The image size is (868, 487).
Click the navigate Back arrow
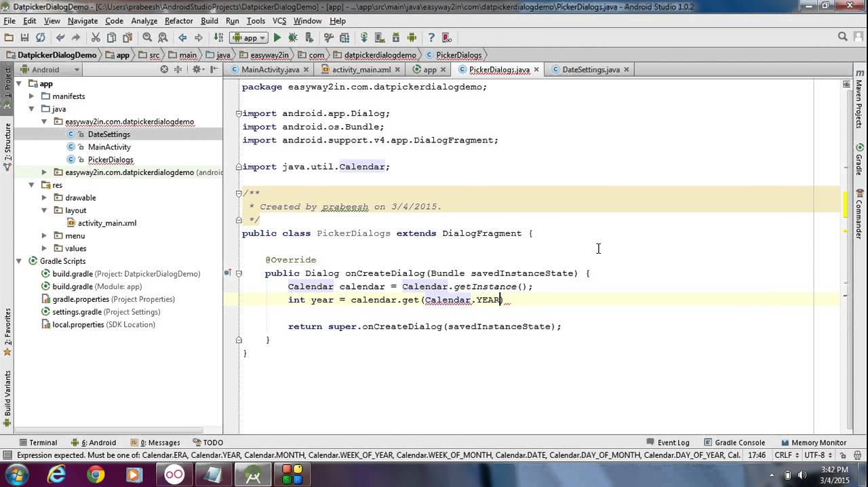click(182, 38)
